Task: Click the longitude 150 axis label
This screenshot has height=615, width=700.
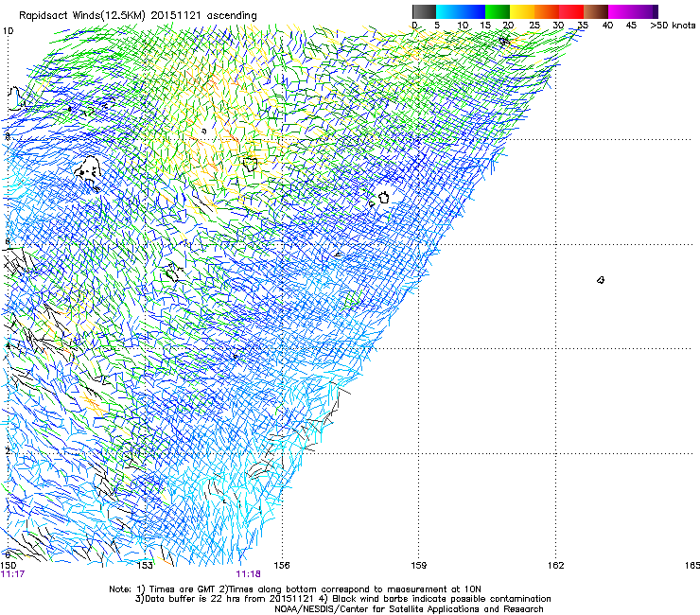Action: click(9, 566)
